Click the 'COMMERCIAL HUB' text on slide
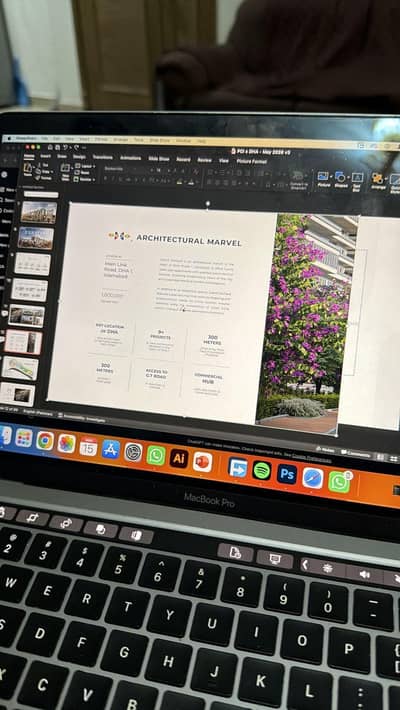 [x=209, y=378]
